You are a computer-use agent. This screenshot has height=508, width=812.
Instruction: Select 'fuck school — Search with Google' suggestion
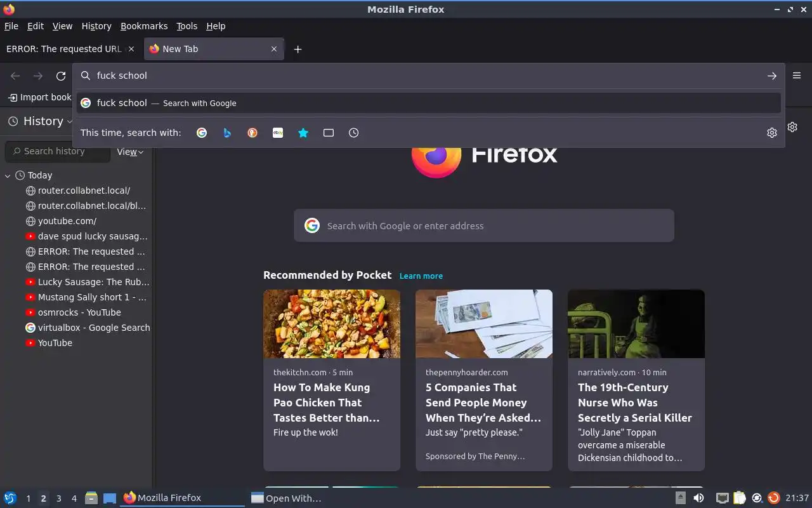click(428, 103)
